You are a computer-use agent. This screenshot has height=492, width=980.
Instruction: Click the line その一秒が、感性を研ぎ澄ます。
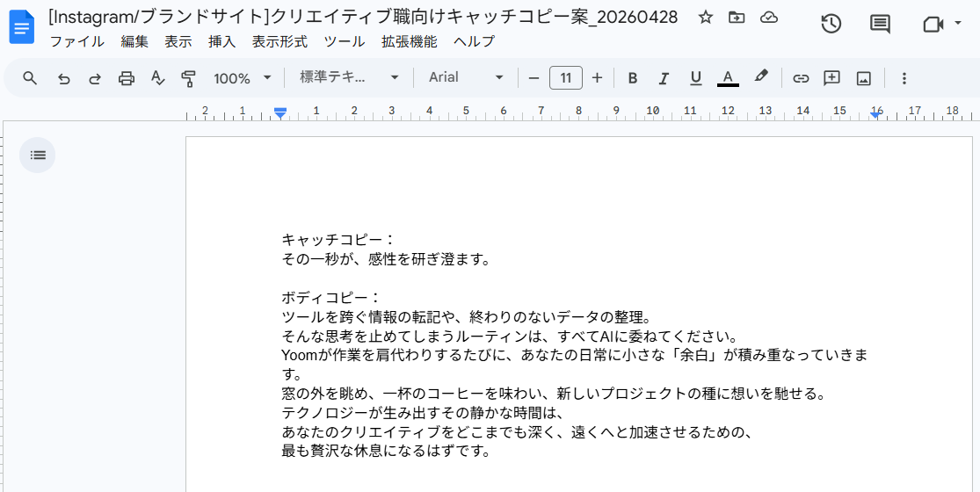pyautogui.click(x=385, y=259)
